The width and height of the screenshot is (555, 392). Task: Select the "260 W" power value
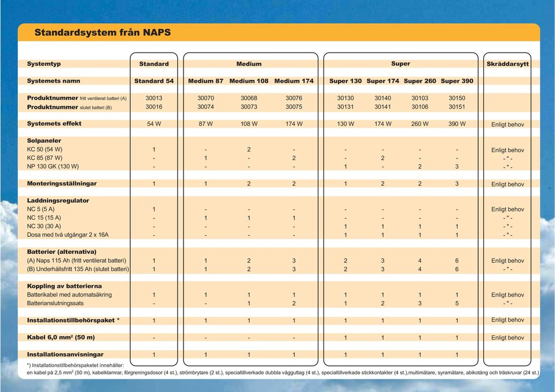click(x=420, y=124)
